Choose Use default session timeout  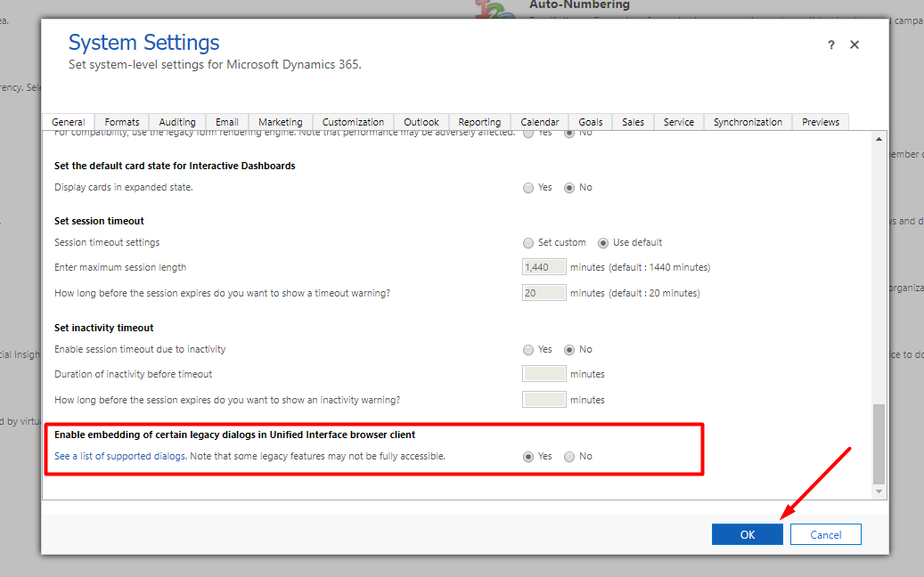tap(603, 242)
